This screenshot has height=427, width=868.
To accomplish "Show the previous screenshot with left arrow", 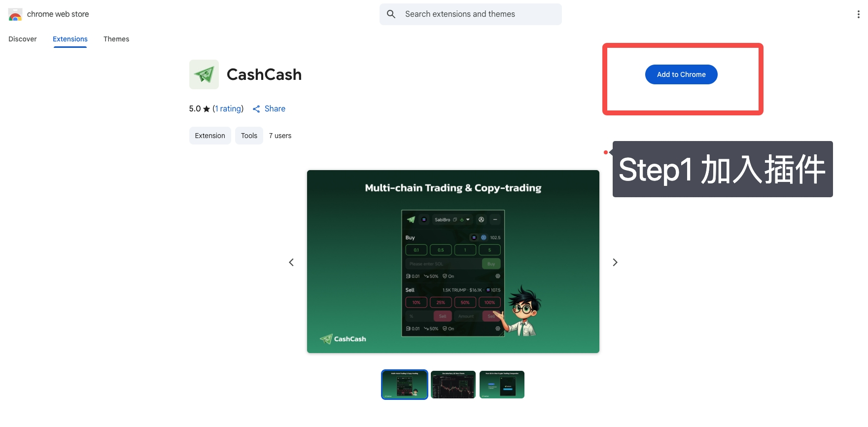I will point(291,262).
